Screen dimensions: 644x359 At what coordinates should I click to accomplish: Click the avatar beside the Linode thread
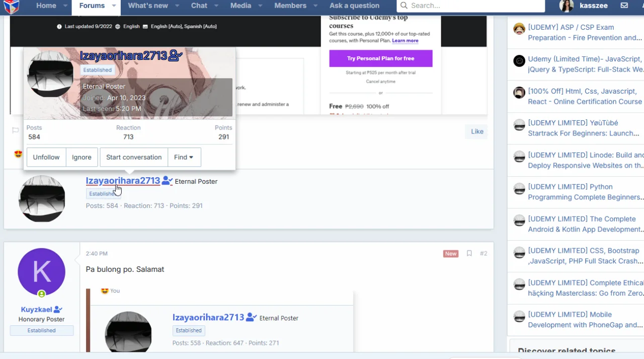click(519, 157)
